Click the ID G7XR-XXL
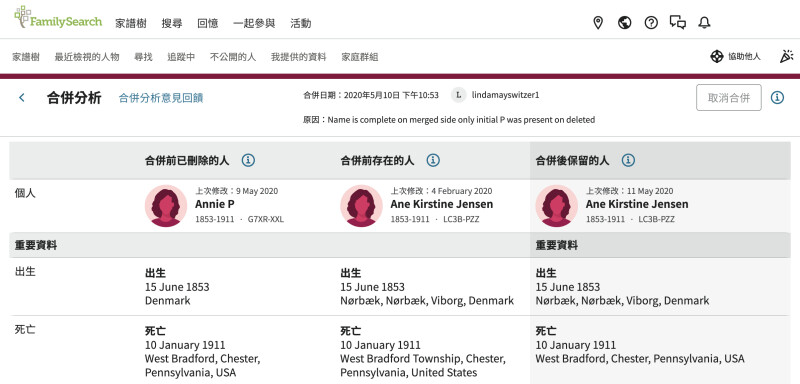800x384 pixels. (266, 219)
